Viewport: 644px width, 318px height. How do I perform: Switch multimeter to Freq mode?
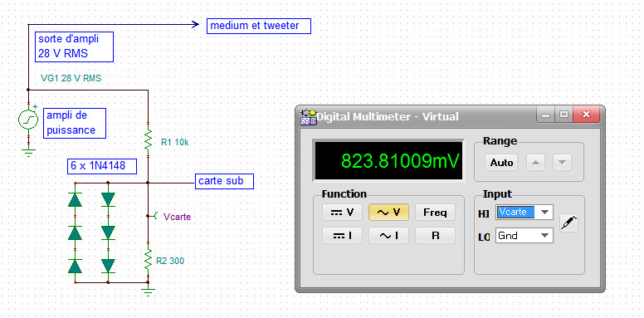(x=435, y=212)
